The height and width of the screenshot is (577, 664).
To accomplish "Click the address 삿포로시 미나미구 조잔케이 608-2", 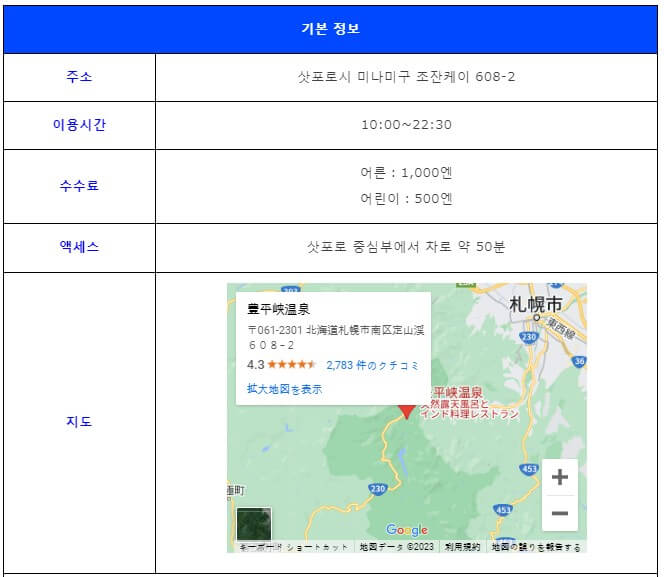I will [x=407, y=77].
